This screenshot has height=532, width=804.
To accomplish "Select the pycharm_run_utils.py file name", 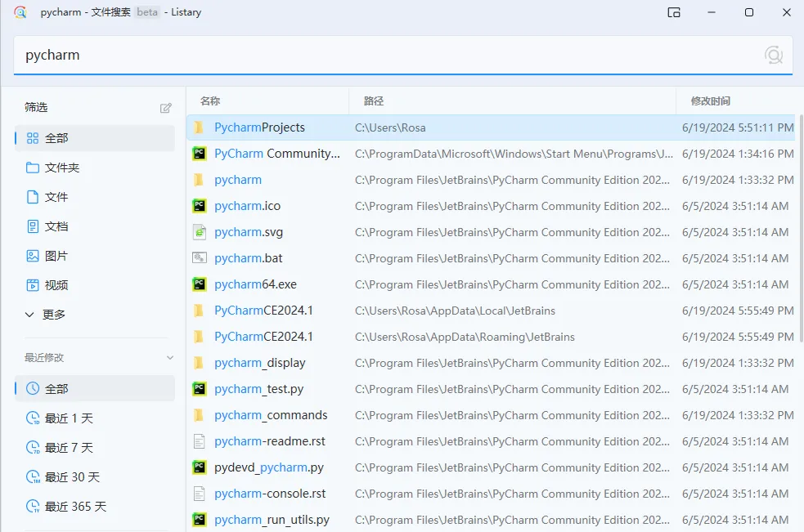I will click(x=272, y=520).
